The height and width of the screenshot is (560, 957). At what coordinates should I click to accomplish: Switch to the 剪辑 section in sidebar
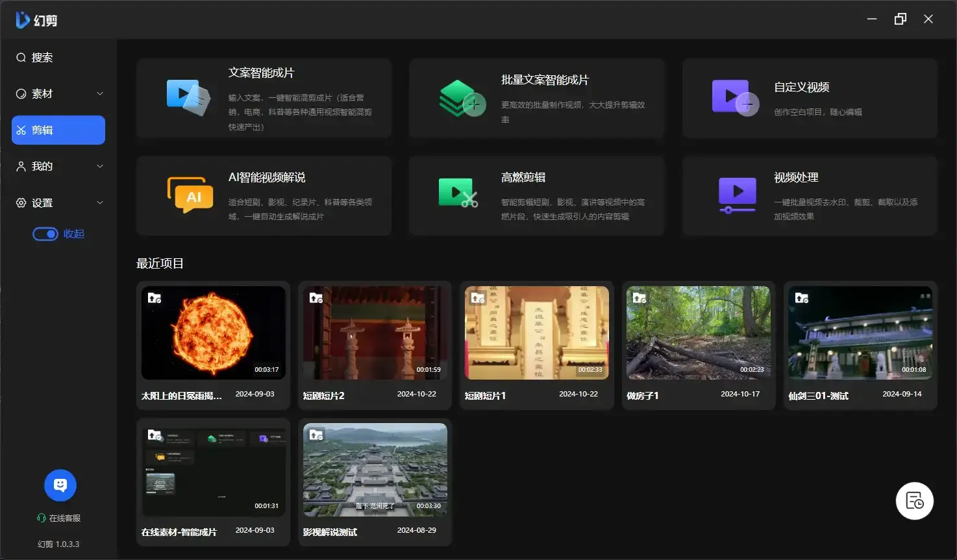(x=58, y=130)
